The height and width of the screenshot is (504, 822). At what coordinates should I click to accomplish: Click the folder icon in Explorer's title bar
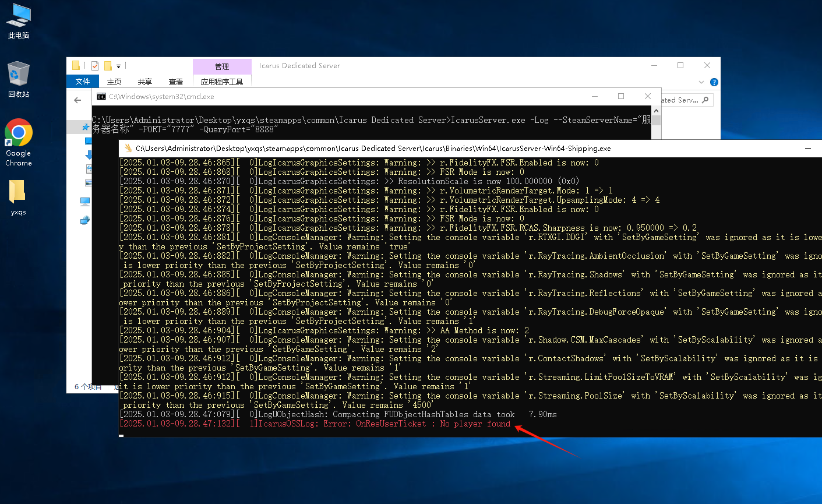coord(76,66)
